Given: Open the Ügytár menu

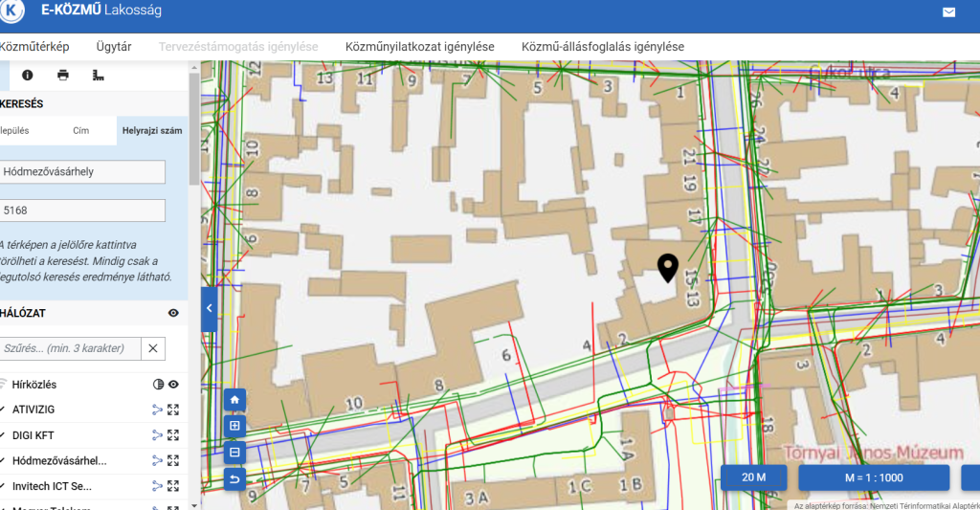Looking at the screenshot, I should [x=114, y=47].
